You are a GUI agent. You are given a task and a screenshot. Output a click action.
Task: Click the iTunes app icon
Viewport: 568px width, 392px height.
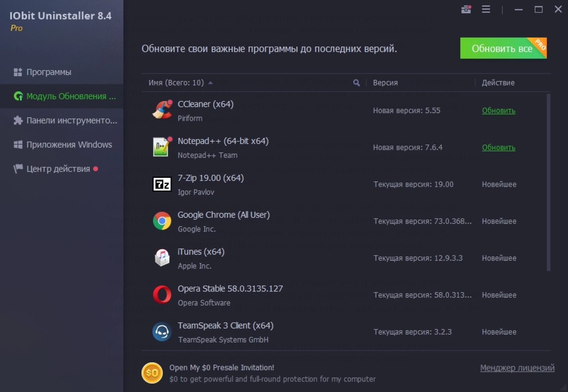point(162,258)
